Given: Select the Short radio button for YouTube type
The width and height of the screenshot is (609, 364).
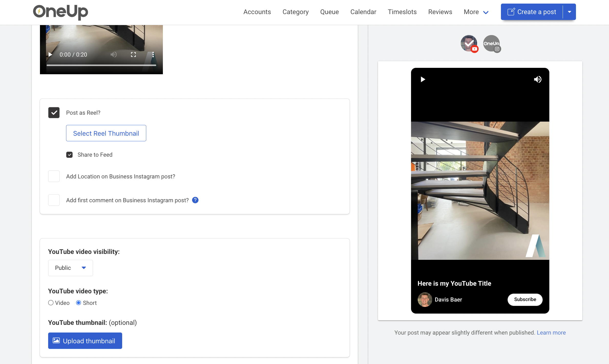Looking at the screenshot, I should click(x=78, y=303).
